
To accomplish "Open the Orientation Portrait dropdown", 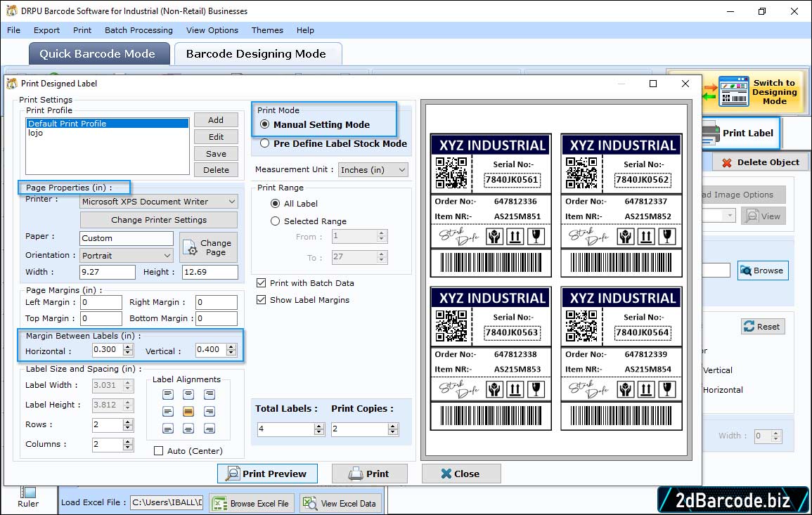I will tap(127, 256).
